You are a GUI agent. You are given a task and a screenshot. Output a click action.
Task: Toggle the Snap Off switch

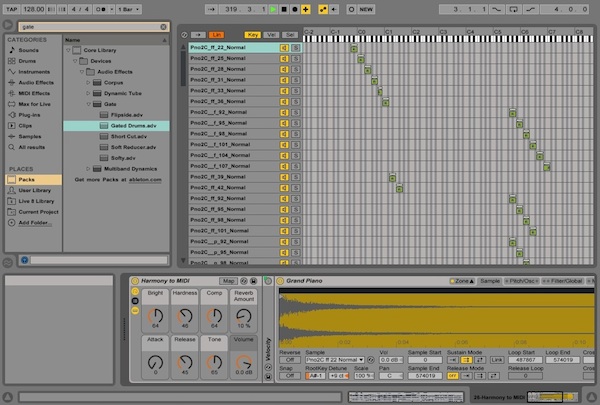click(x=290, y=375)
